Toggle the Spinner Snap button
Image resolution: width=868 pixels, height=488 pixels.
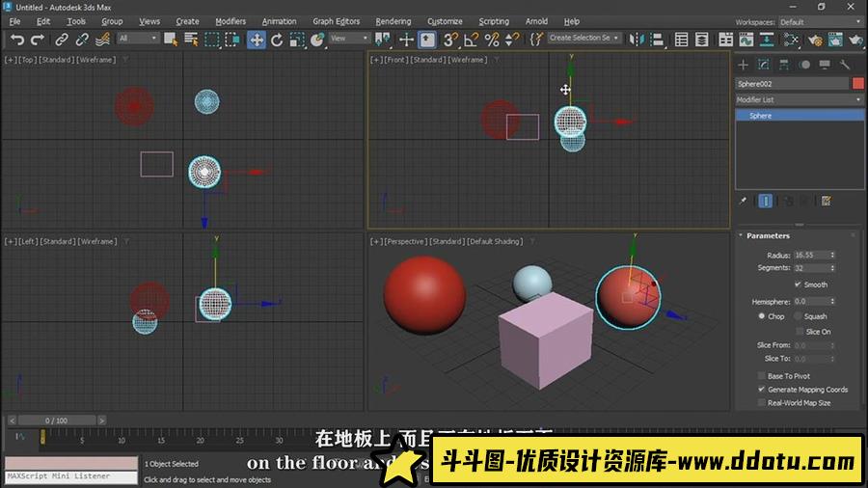(x=513, y=40)
